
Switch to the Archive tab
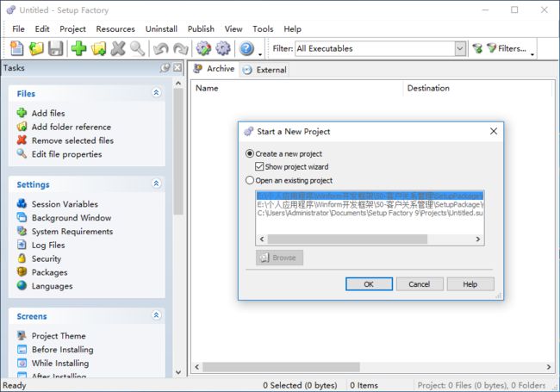pyautogui.click(x=215, y=69)
